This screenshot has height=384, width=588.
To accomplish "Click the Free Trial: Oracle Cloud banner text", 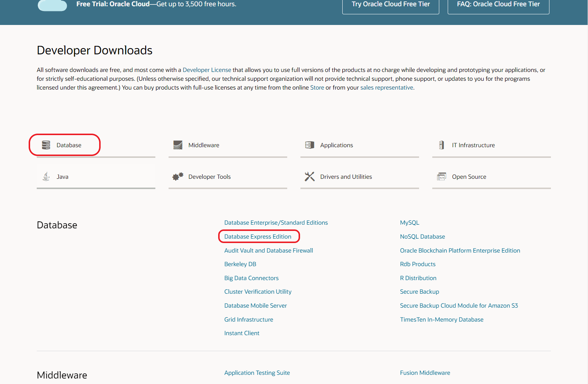I will (156, 4).
